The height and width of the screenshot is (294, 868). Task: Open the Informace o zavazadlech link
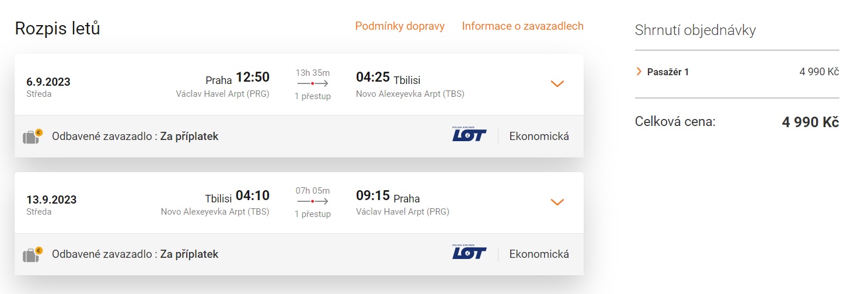tap(522, 26)
